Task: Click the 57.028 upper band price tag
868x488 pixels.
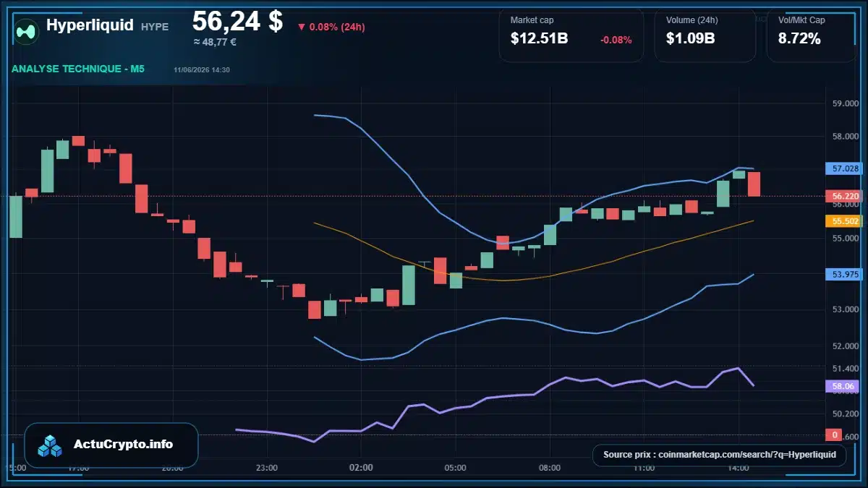Action: point(843,168)
